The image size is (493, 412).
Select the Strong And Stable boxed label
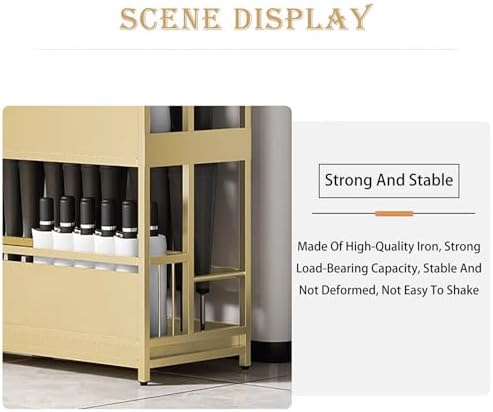click(389, 181)
